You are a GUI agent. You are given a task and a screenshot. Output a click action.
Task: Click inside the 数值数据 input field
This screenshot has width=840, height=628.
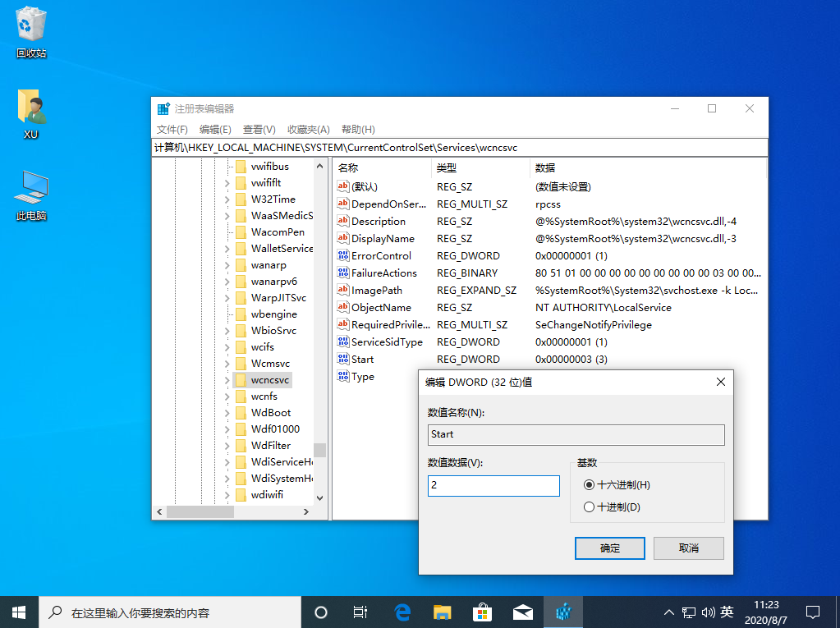point(493,485)
